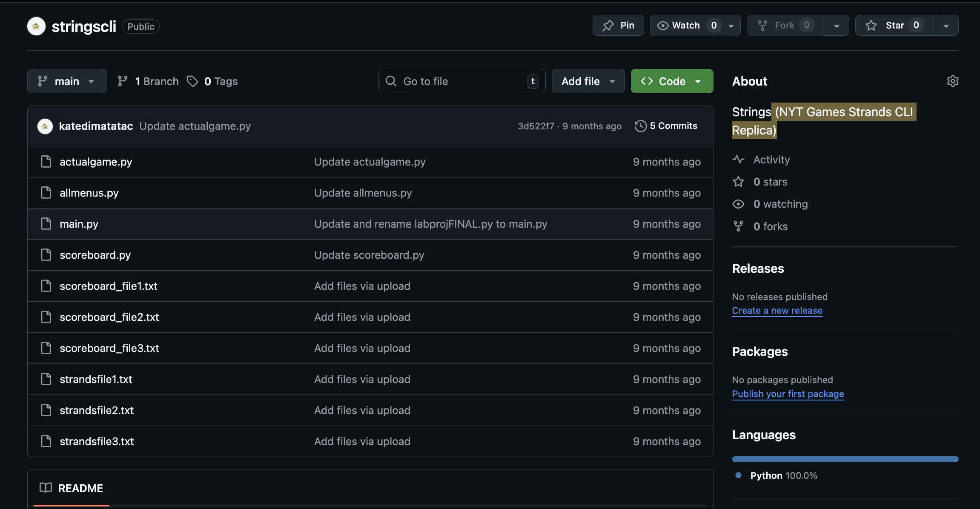980x509 pixels.
Task: Click the file icon beside main.py
Action: [x=46, y=224]
